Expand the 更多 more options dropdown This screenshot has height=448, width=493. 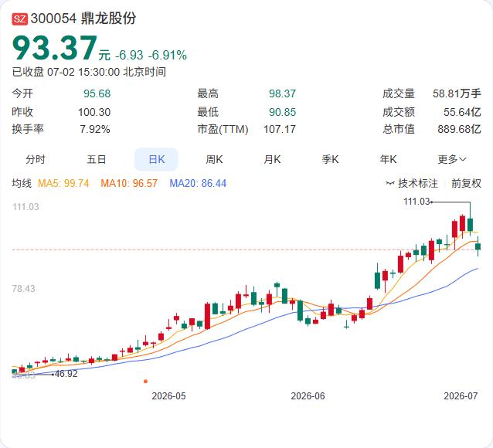tap(451, 159)
